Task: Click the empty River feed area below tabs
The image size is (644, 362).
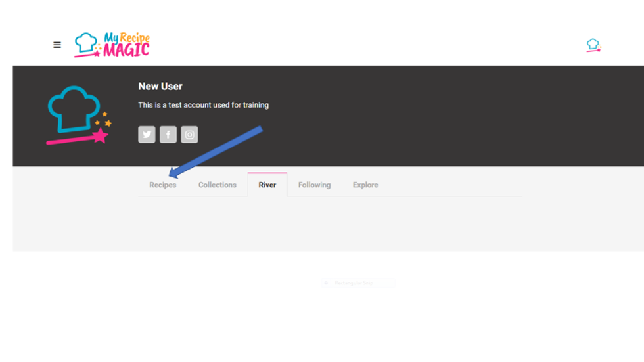Action: (x=329, y=223)
